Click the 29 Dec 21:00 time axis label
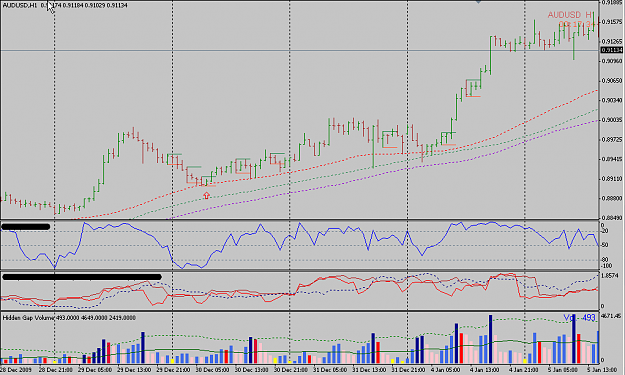 point(173,370)
